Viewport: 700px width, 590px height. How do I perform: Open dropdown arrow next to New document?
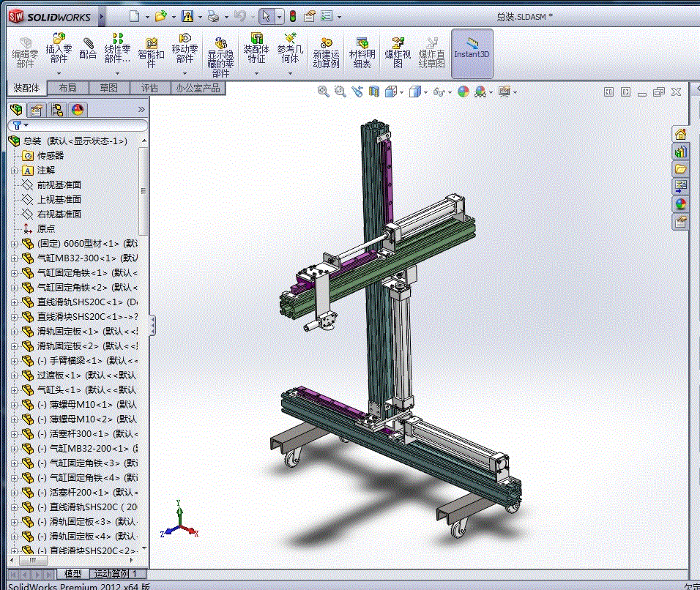(x=147, y=18)
